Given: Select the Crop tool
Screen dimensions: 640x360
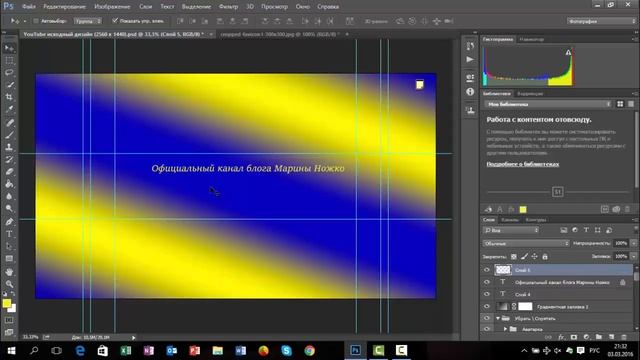Looking at the screenshot, I should (9, 97).
